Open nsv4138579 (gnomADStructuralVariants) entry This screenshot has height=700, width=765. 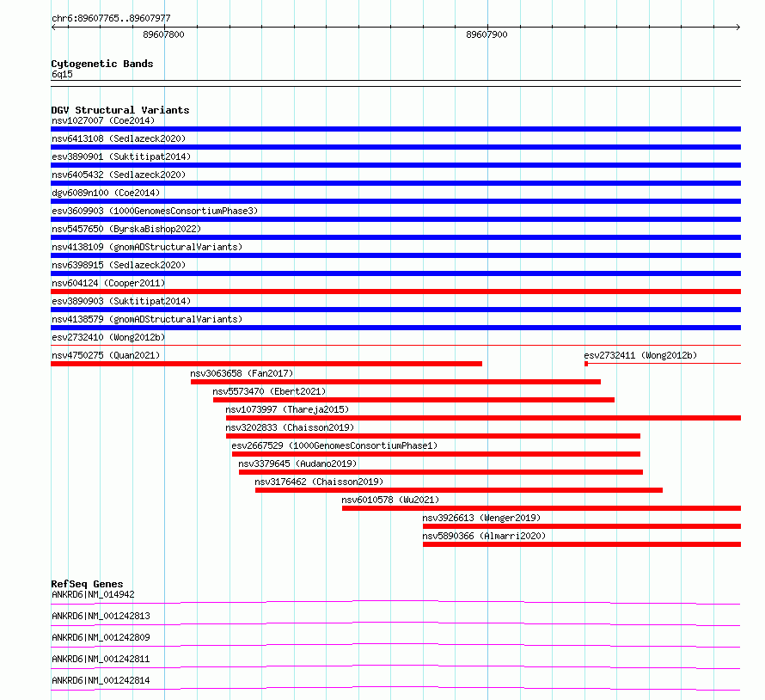[x=147, y=319]
